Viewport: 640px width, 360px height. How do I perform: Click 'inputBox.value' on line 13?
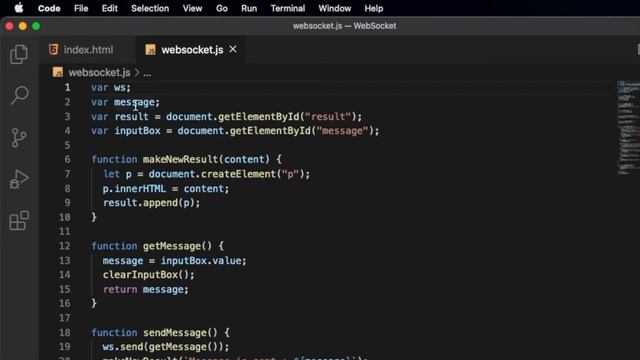tap(201, 261)
